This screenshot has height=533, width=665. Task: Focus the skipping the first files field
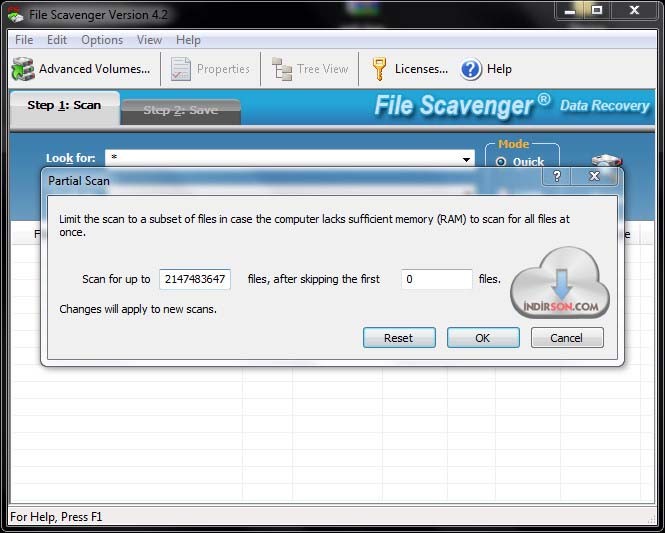click(x=437, y=279)
